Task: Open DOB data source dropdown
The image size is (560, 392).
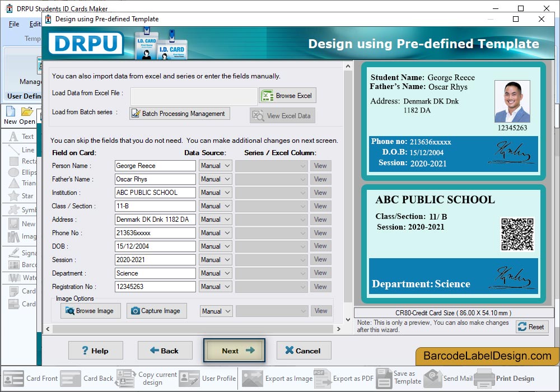Action: [216, 246]
